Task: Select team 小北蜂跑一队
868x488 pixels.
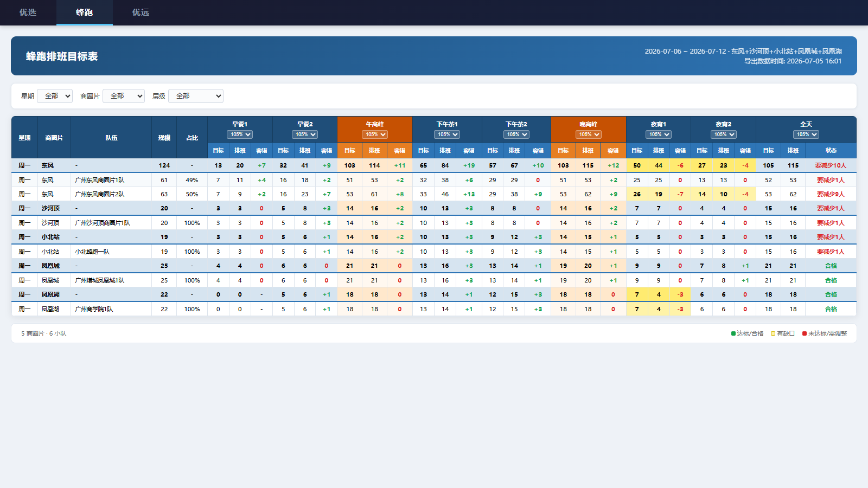Action: click(92, 252)
